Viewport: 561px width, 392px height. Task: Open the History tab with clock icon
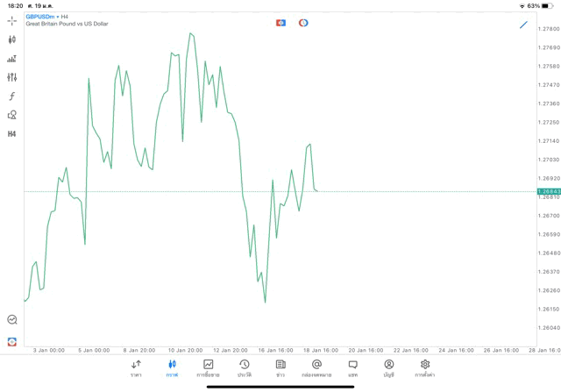point(244,367)
